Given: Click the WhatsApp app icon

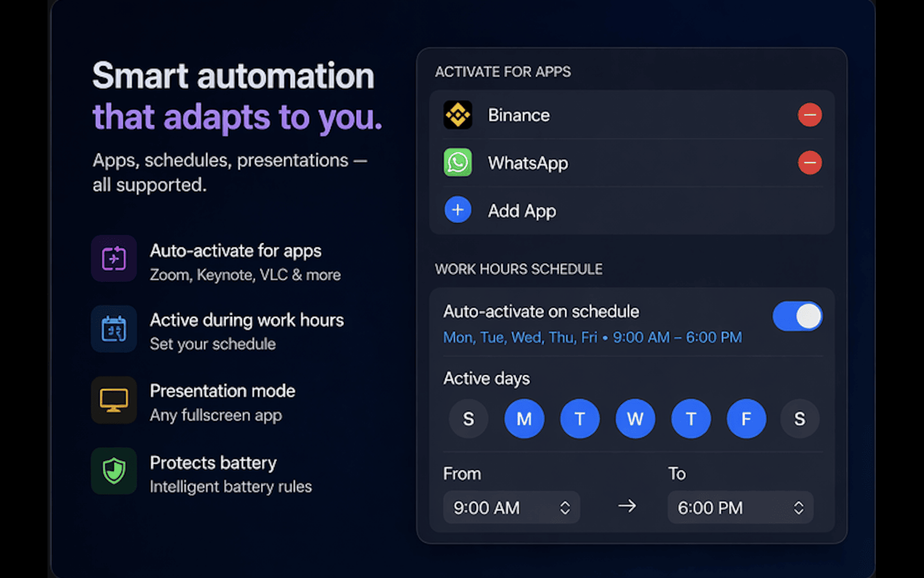Looking at the screenshot, I should 458,162.
